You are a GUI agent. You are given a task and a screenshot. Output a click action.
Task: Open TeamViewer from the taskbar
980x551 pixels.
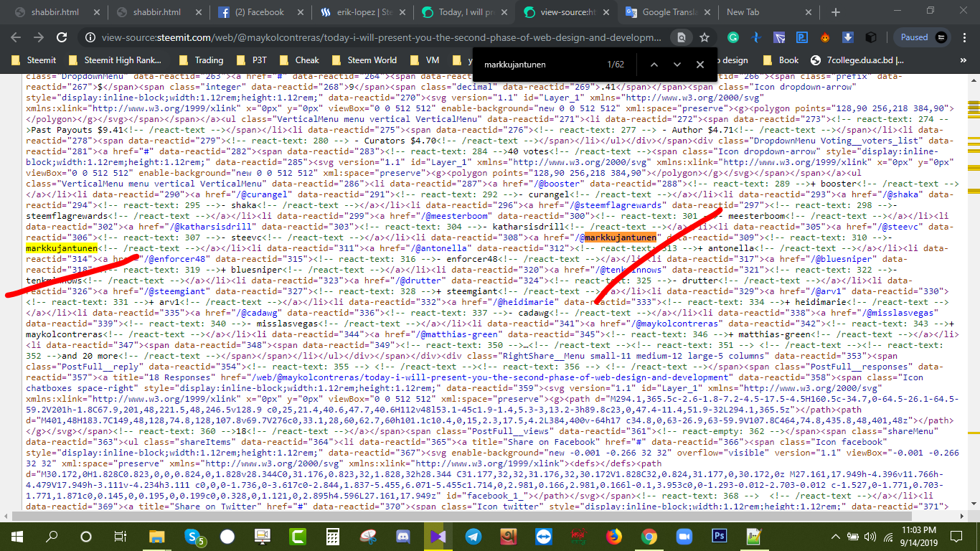click(543, 537)
